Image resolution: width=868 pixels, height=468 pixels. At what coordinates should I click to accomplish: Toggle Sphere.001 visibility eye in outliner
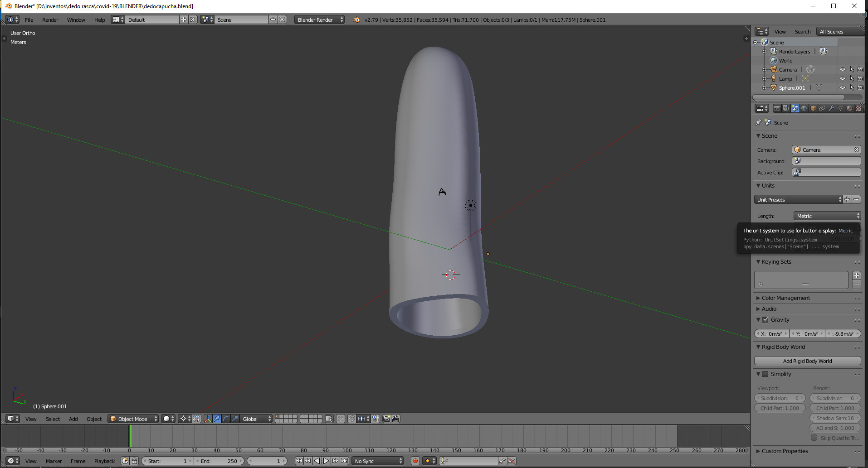tap(842, 87)
